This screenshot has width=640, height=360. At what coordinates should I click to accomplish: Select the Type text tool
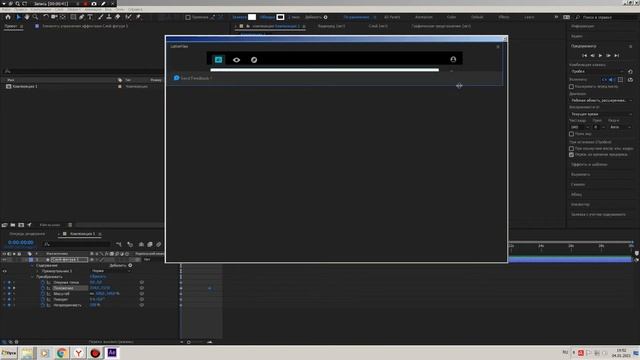90,17
